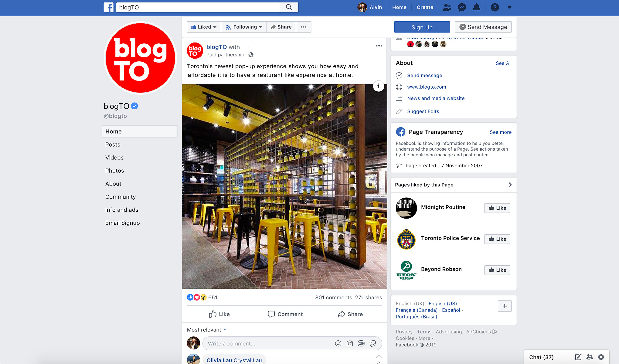Click the Comment button under the post
Image resolution: width=619 pixels, height=364 pixels.
pos(285,314)
